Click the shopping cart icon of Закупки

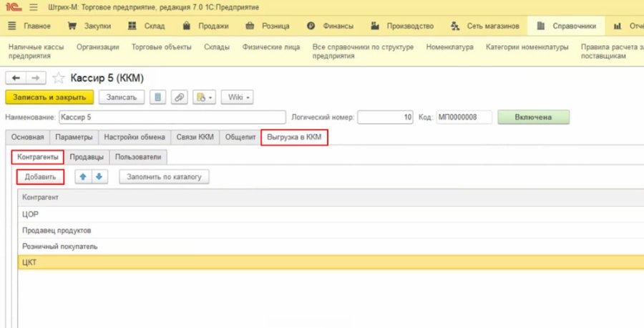[x=72, y=26]
